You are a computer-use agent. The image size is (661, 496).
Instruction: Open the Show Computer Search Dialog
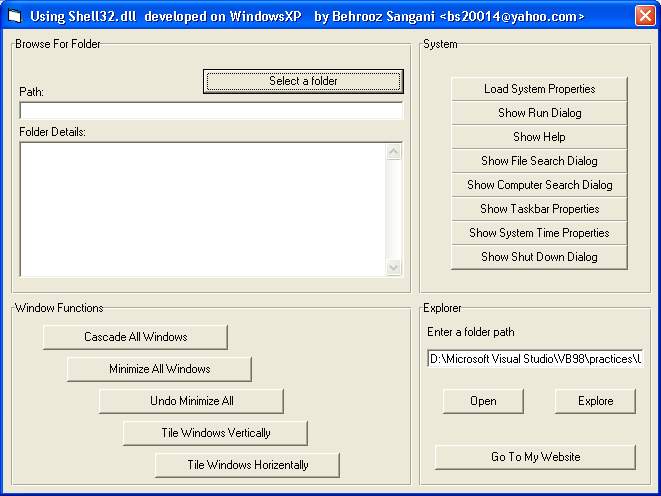[539, 185]
